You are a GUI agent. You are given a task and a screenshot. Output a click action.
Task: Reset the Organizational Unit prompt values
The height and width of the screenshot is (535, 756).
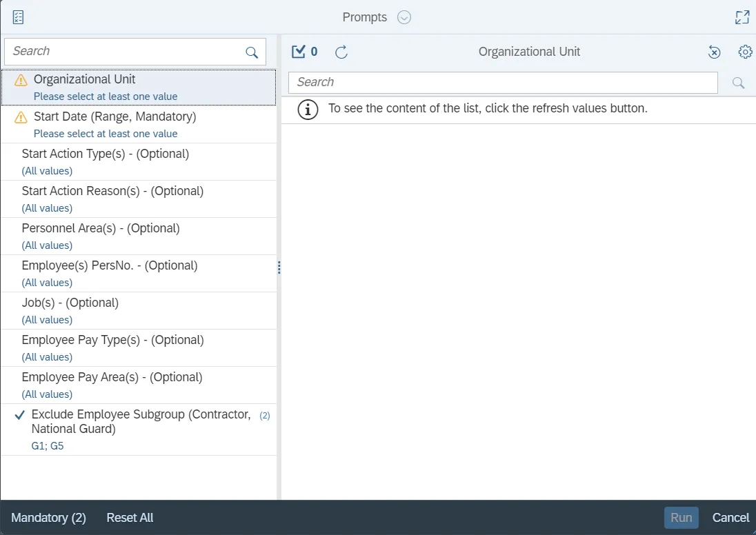coord(715,52)
